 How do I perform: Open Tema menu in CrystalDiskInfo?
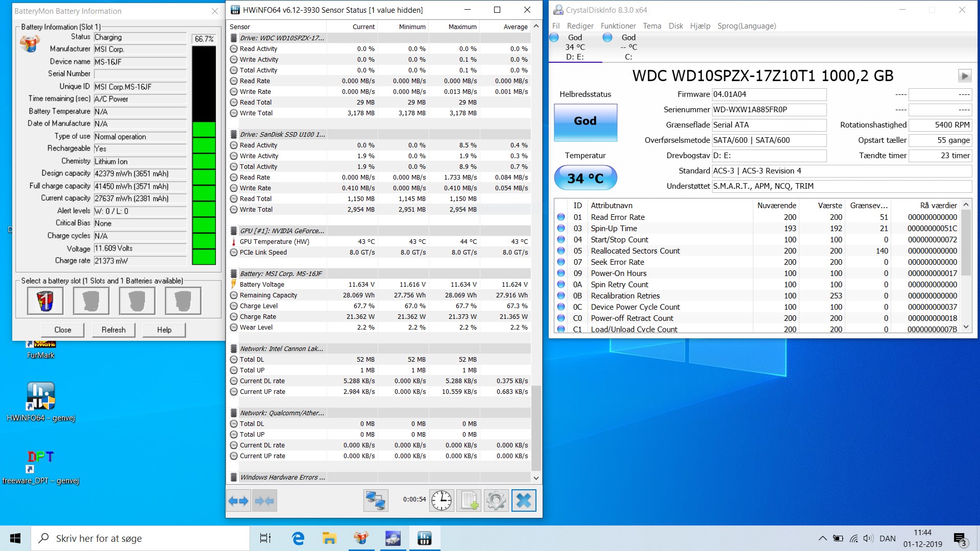click(652, 26)
